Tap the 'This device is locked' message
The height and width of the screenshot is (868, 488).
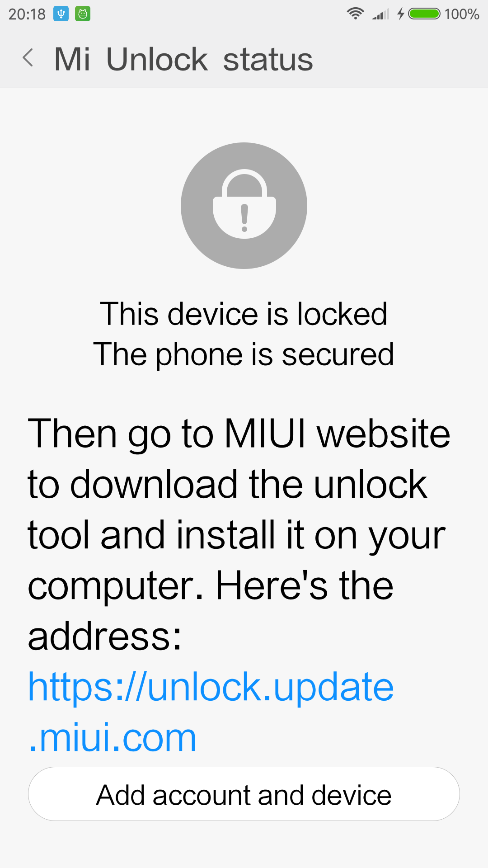[244, 313]
